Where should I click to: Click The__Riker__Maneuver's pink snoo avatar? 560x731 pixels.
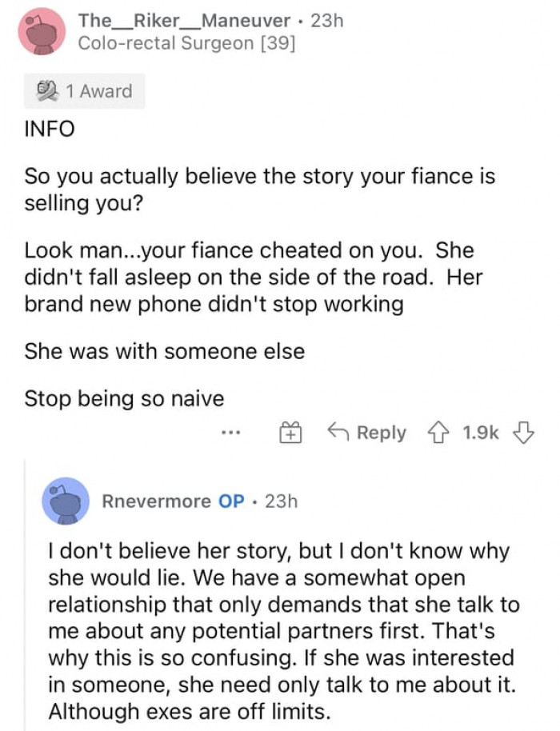click(36, 30)
